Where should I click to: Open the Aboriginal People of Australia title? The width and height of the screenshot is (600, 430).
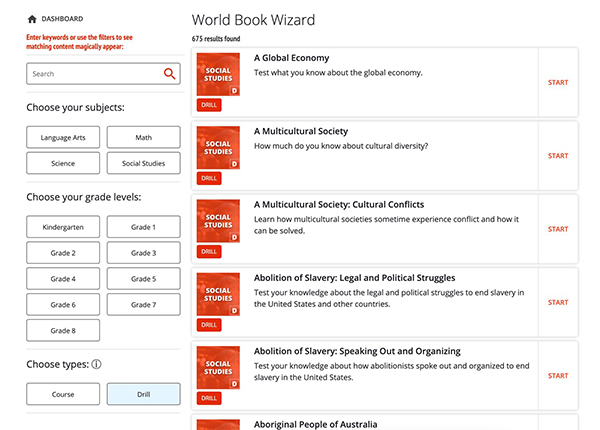point(316,424)
